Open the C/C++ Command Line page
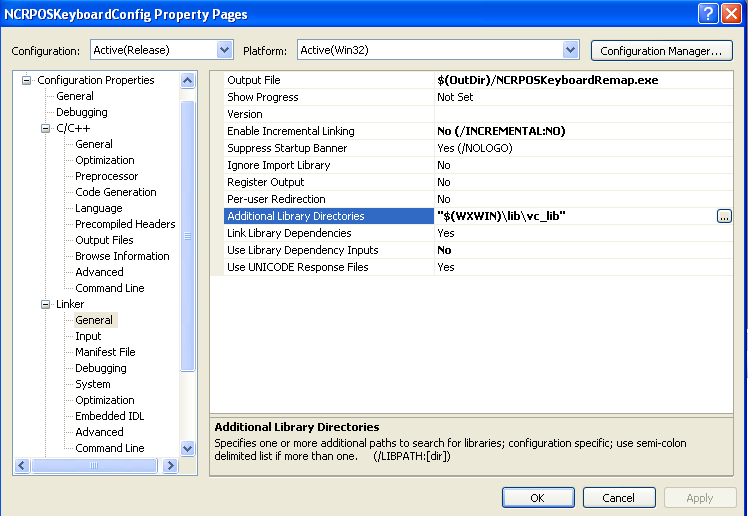 click(110, 288)
